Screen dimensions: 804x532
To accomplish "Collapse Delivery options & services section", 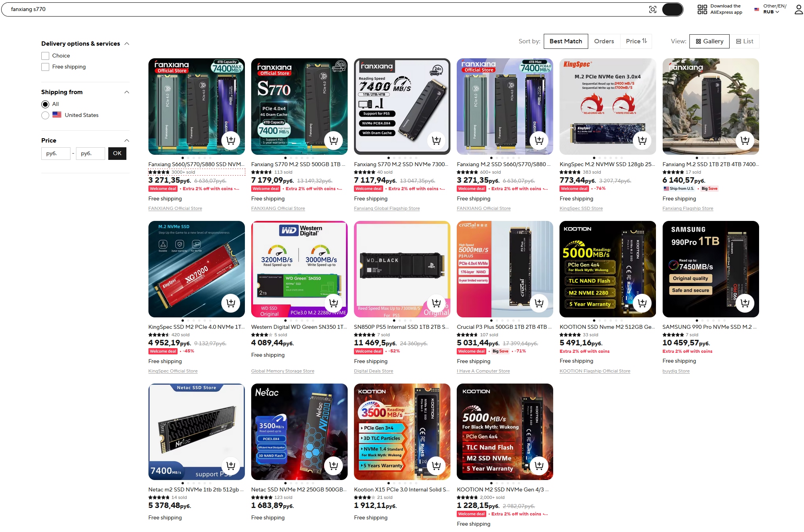I will pyautogui.click(x=127, y=44).
